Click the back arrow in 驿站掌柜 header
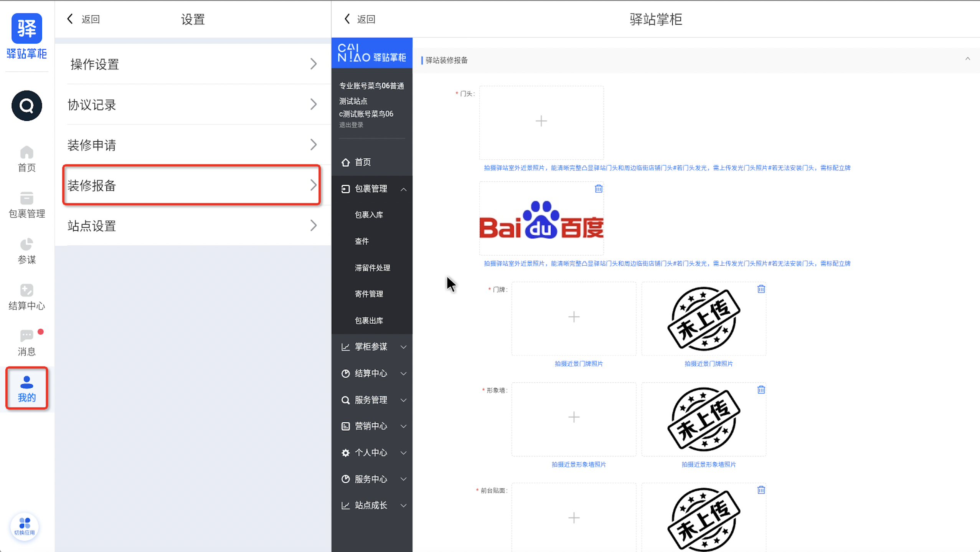The width and height of the screenshot is (980, 552). click(347, 19)
